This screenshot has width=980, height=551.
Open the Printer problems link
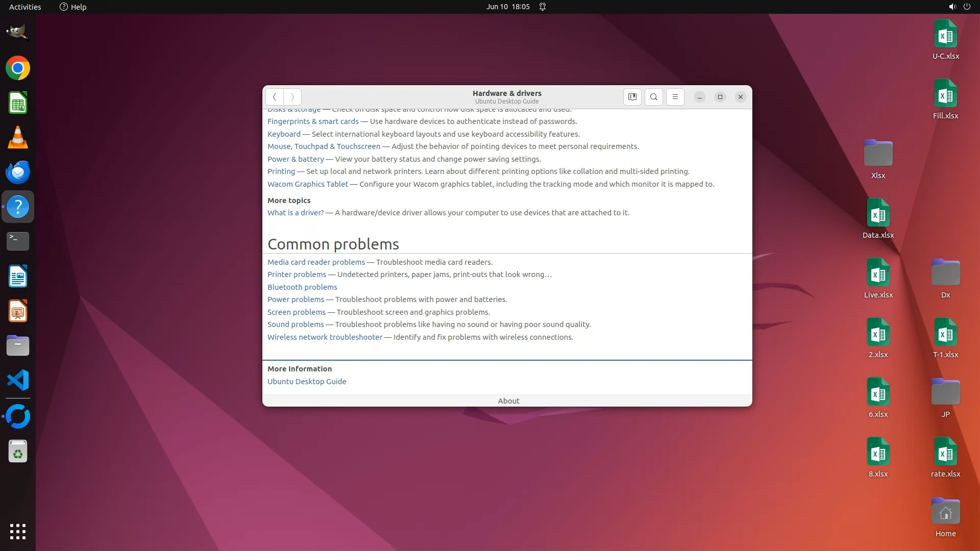tap(297, 274)
